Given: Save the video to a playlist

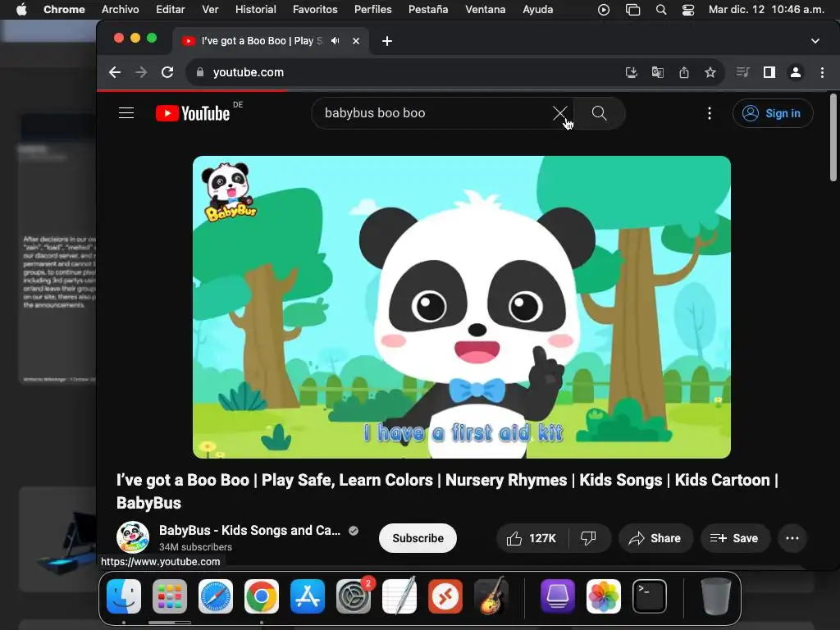Looking at the screenshot, I should pos(735,538).
